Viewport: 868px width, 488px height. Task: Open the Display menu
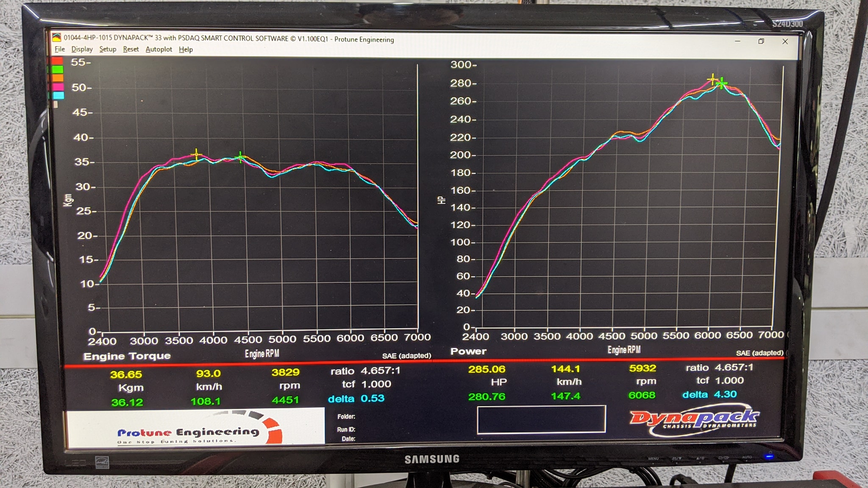(82, 49)
